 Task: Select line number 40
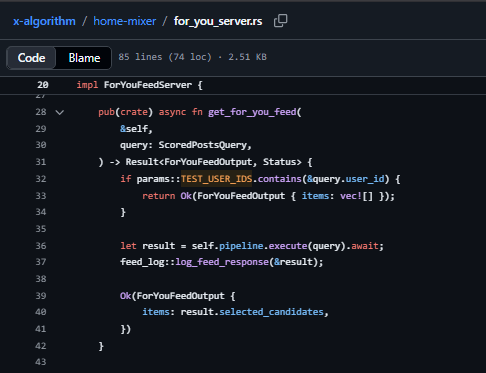[x=41, y=312]
